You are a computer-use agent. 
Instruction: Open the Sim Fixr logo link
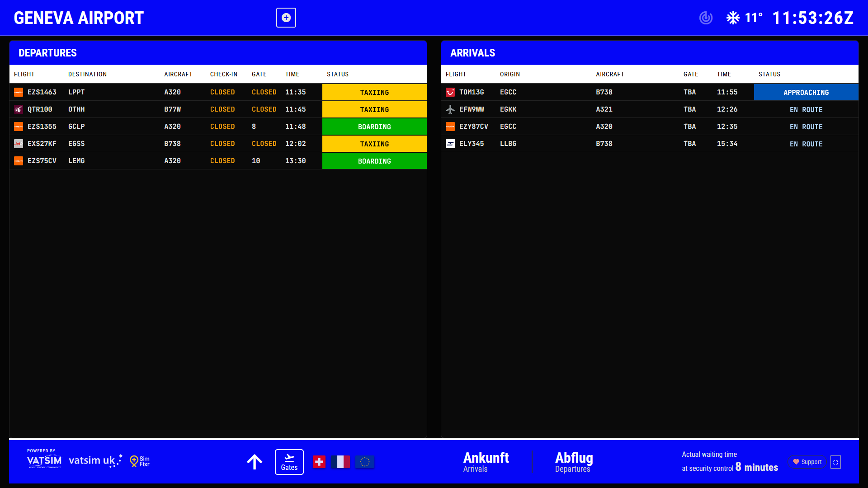click(x=140, y=461)
